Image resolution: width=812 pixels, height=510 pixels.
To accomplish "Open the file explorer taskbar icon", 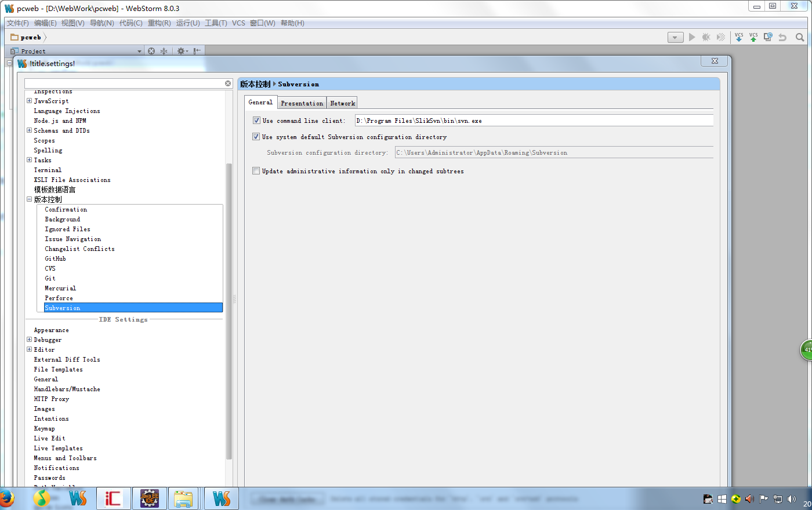I will point(184,498).
